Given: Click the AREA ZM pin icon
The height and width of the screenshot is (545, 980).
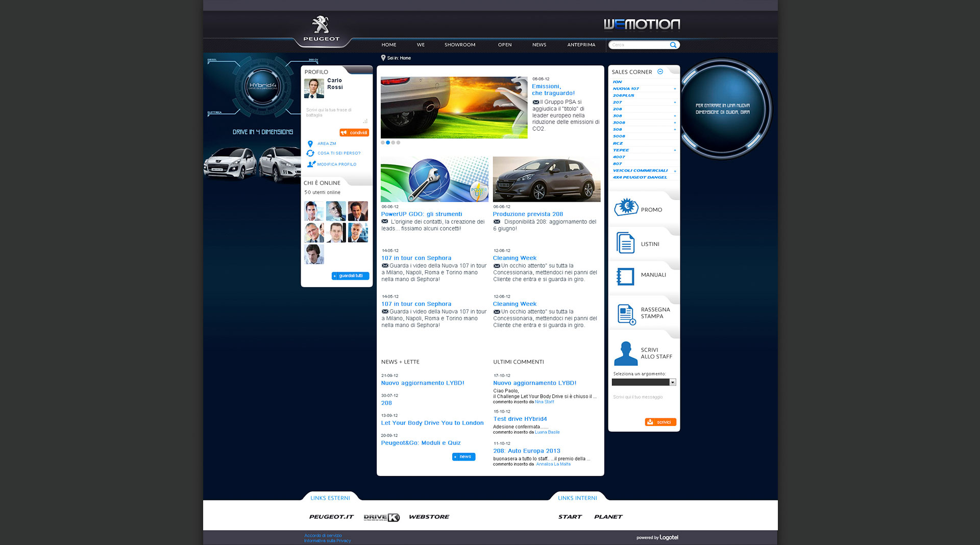Looking at the screenshot, I should (310, 144).
